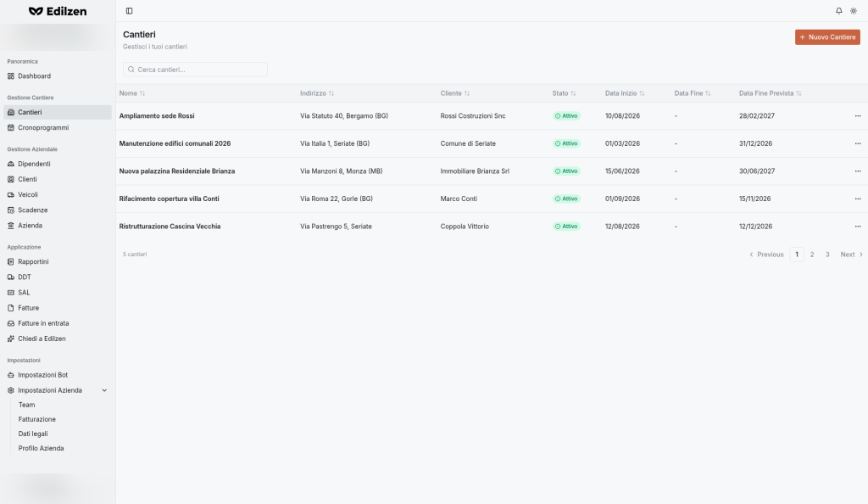Sort table by Nome column
Image resolution: width=868 pixels, height=504 pixels.
pos(131,93)
